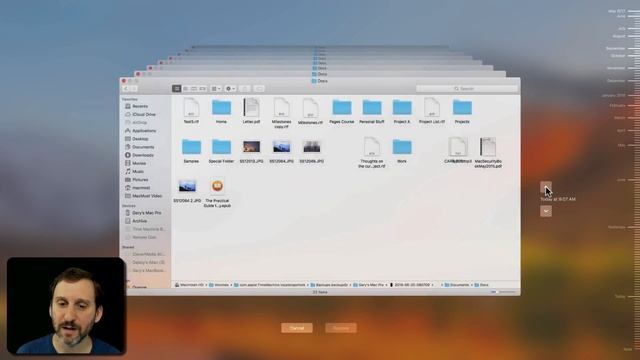Screen dimensions: 640x360
Task: Select the Milestones.rtf file
Action: pos(310,111)
